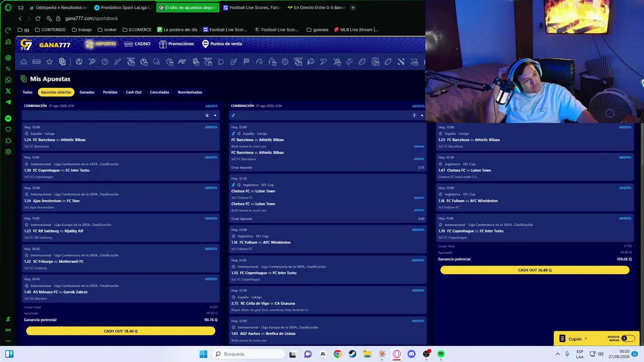Viewport: 644px width, 362px height.
Task: Open the CASINO section
Action: click(137, 44)
